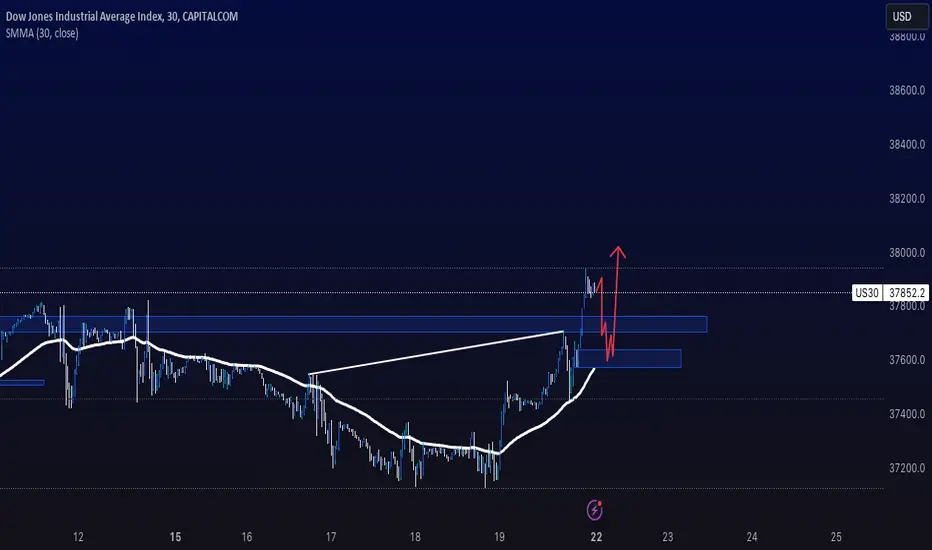Screen dimensions: 932x550
Task: Click the 38400.0 price axis label
Action: pyautogui.click(x=907, y=144)
